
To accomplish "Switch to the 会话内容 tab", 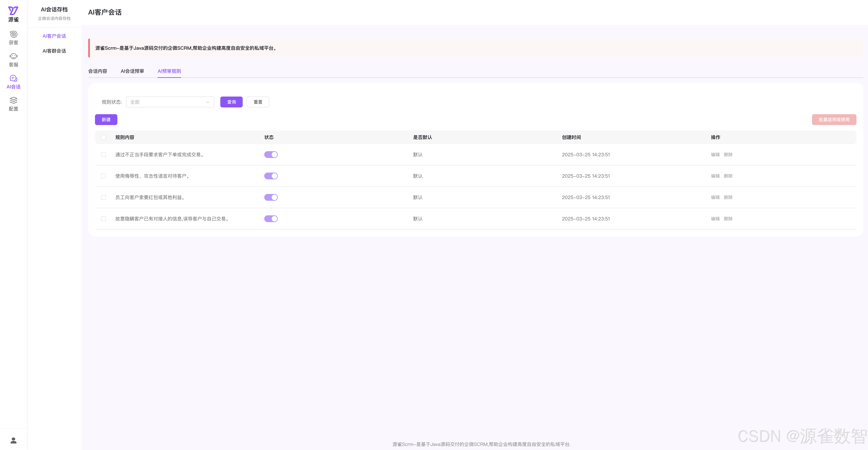I will click(97, 71).
